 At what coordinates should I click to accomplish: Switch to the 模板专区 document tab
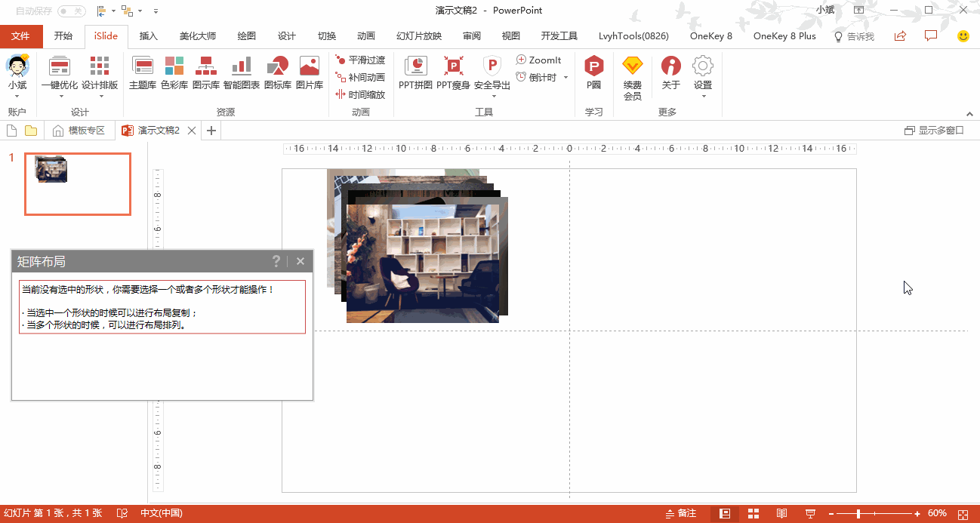[79, 131]
